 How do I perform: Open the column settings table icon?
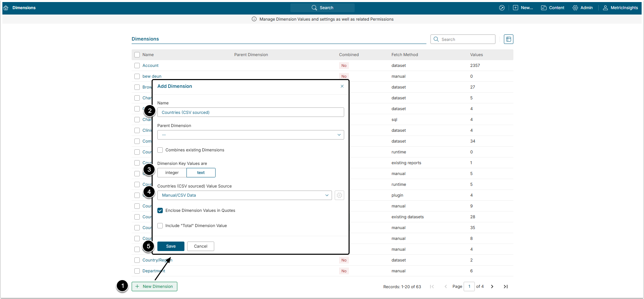click(x=508, y=39)
